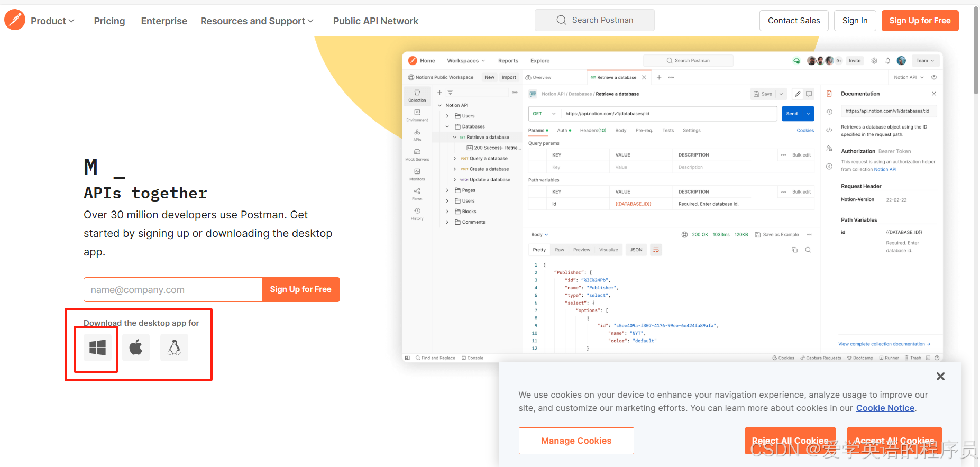Click the copy response icon in body pane
Image resolution: width=980 pixels, height=467 pixels.
click(x=794, y=250)
